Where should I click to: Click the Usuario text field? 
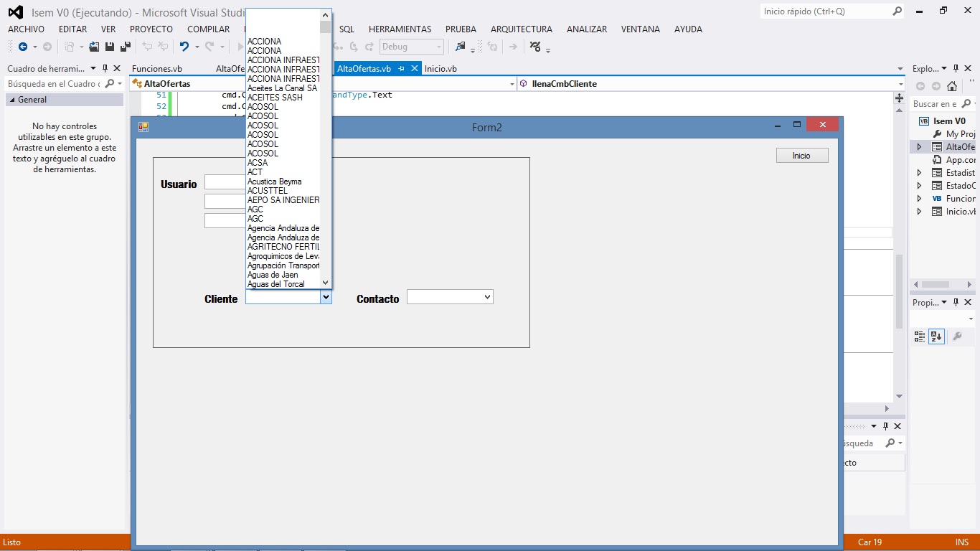(x=225, y=182)
